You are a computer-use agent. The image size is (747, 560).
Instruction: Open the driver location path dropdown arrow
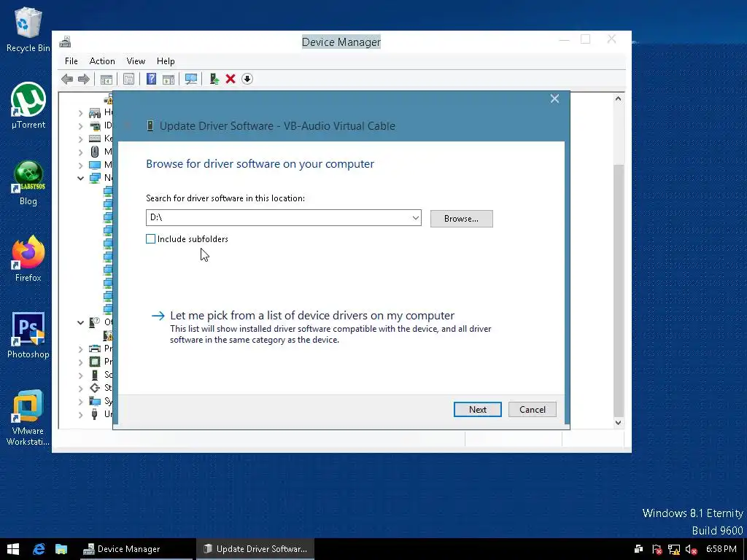tap(415, 218)
